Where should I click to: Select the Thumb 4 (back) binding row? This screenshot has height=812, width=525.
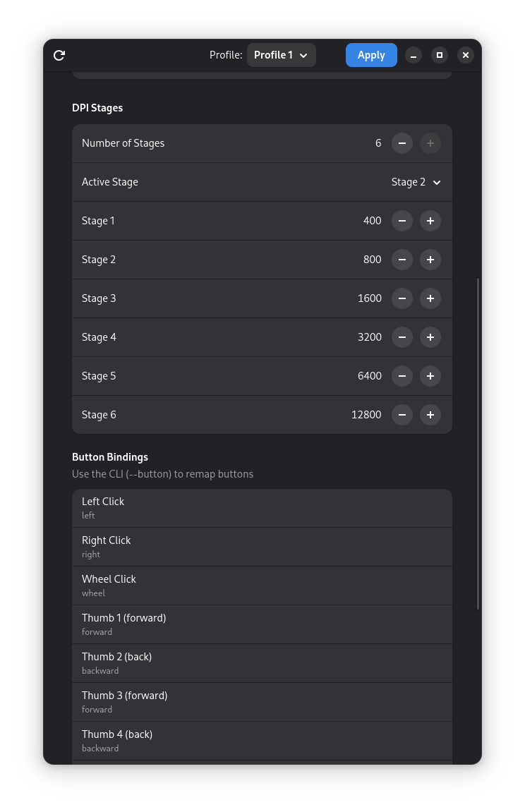262,741
